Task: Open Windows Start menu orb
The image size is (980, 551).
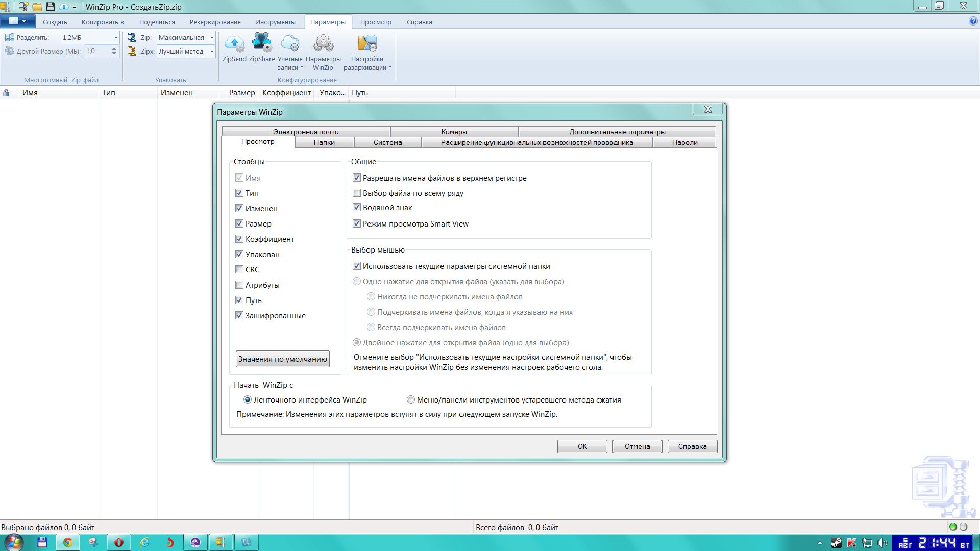Action: click(x=14, y=542)
